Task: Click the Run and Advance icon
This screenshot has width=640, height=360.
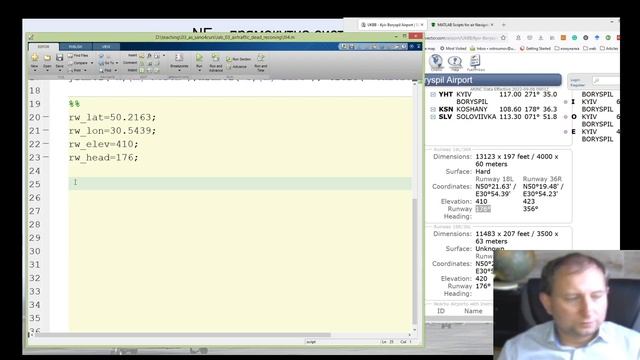Action: [216, 58]
